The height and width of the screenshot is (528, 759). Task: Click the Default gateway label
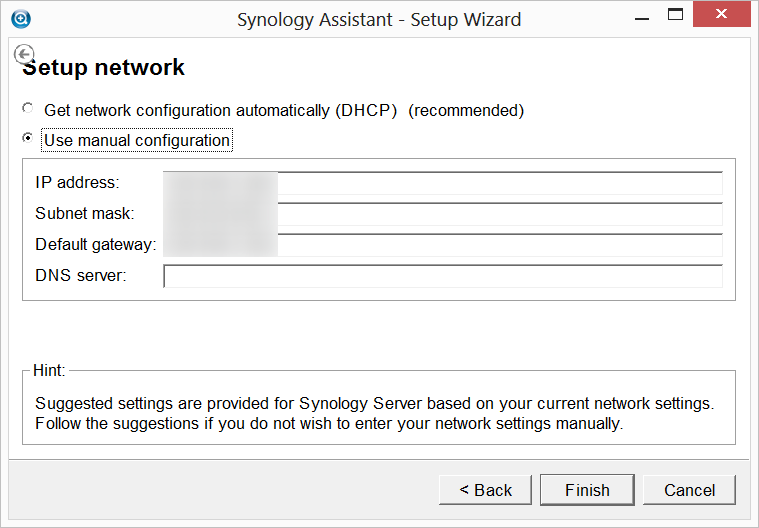[96, 244]
